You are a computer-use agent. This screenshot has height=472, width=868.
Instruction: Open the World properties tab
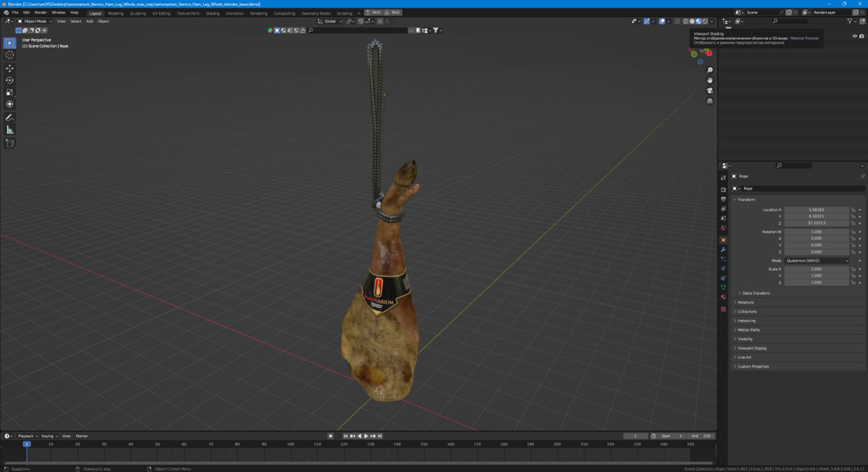tap(723, 228)
